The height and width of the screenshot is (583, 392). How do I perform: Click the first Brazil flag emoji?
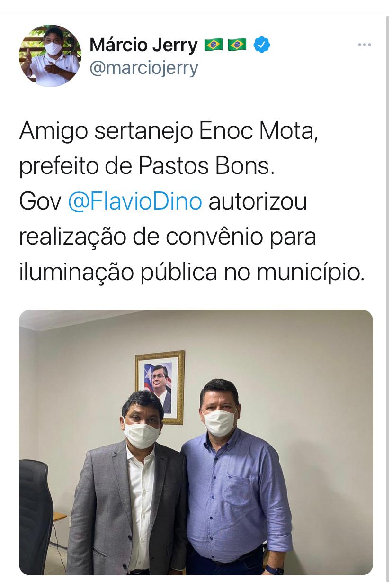pyautogui.click(x=213, y=45)
